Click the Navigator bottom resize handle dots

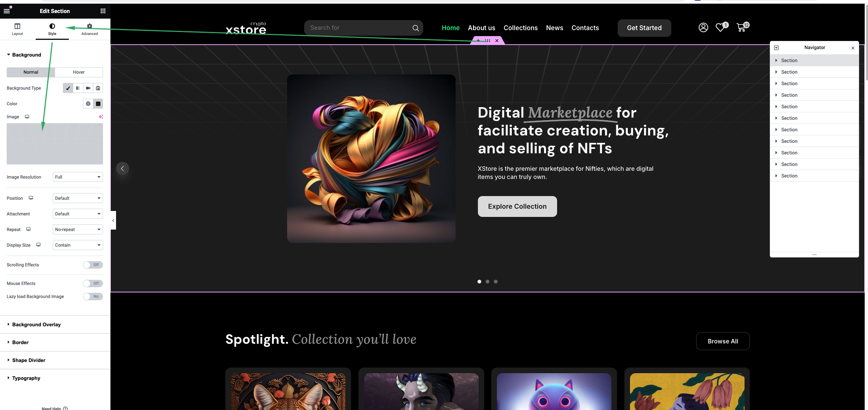814,255
